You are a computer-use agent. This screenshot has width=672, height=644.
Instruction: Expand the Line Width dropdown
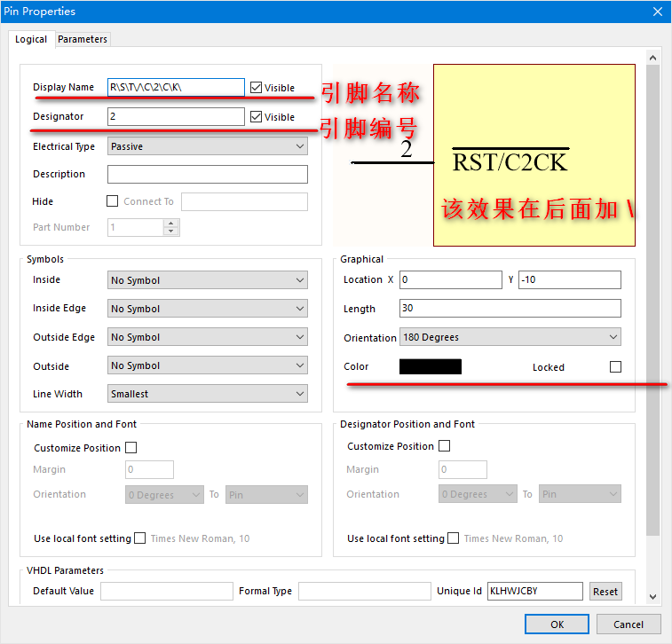click(x=207, y=394)
